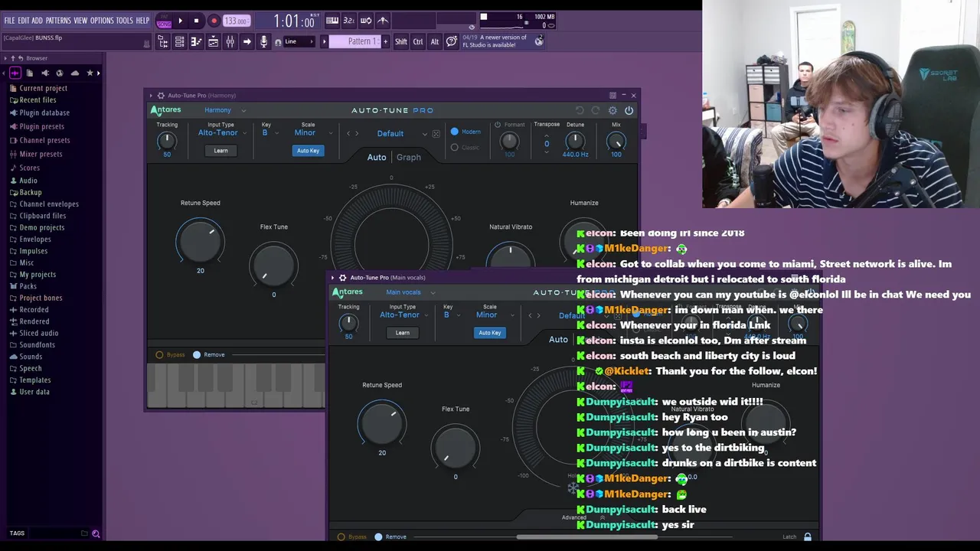
Task: Open the Mixer icon in toolbar
Action: tap(230, 41)
